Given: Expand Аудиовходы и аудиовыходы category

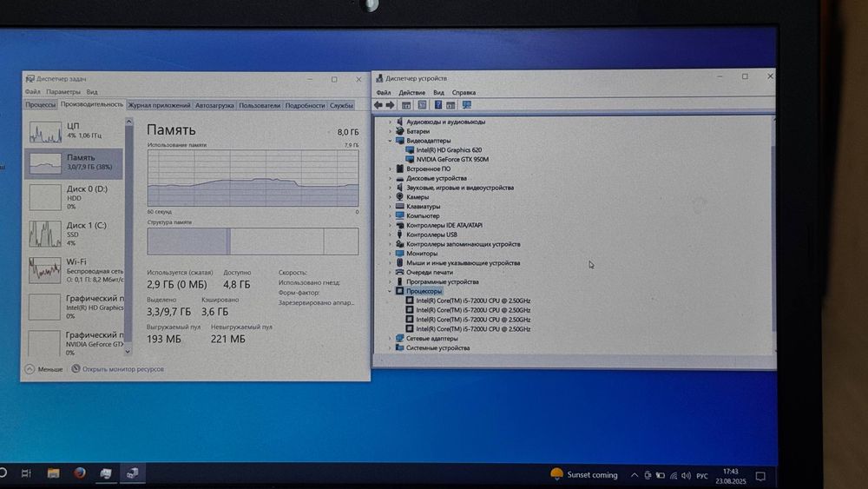Looking at the screenshot, I should point(390,122).
